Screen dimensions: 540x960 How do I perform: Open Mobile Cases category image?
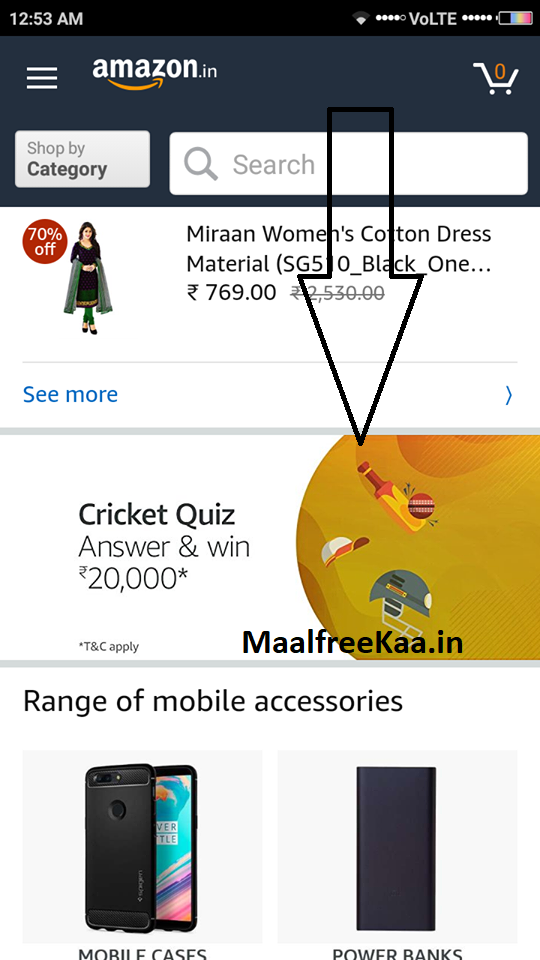click(x=142, y=847)
